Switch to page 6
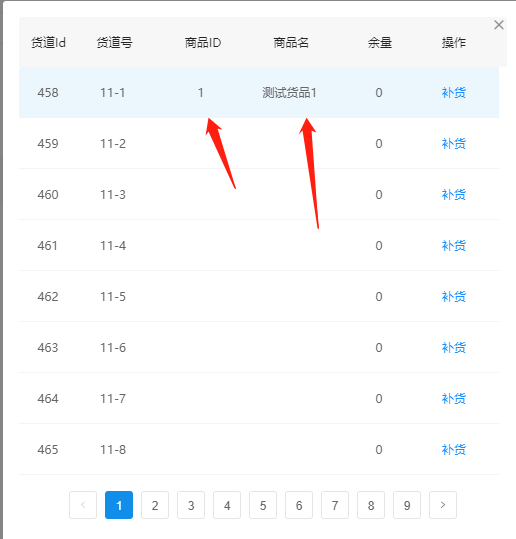 [299, 505]
